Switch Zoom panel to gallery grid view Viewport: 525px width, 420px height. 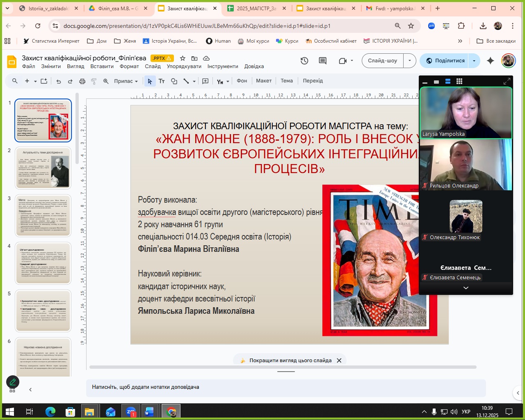pos(459,81)
